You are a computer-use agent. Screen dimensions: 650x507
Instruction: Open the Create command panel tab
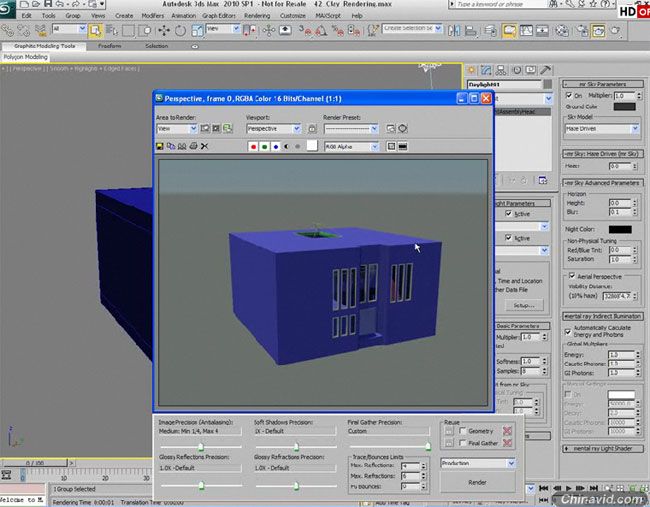click(471, 70)
